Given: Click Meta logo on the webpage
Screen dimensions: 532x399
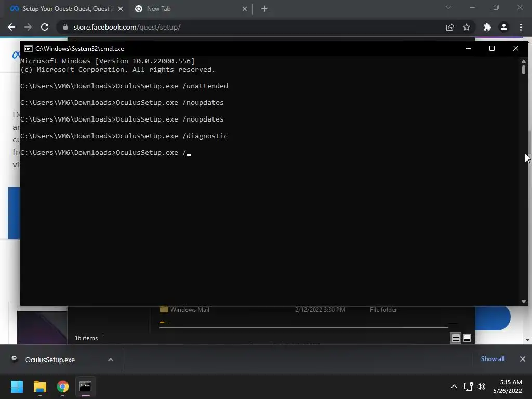Looking at the screenshot, I should point(16,55).
